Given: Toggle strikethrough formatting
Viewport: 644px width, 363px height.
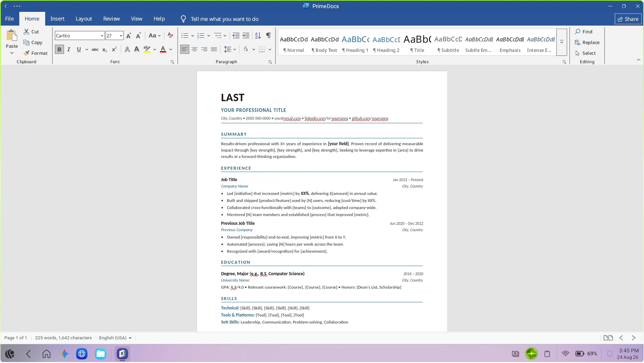Looking at the screenshot, I should pyautogui.click(x=95, y=49).
